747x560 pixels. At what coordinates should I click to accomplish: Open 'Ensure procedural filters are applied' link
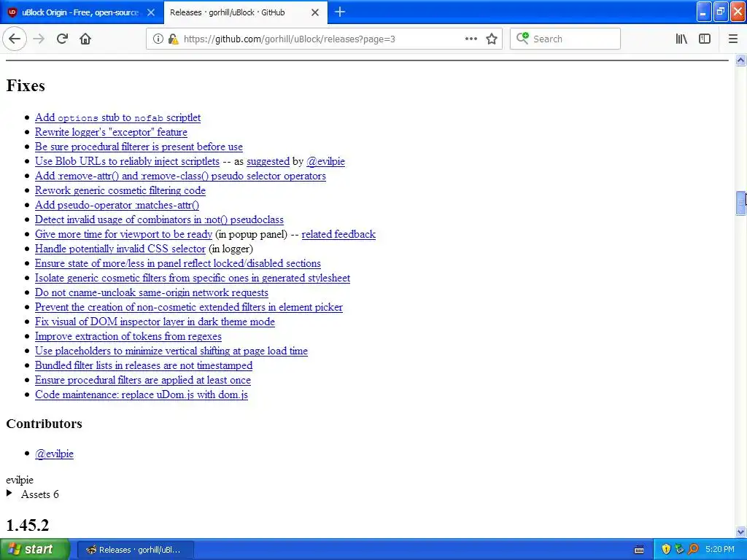(142, 380)
